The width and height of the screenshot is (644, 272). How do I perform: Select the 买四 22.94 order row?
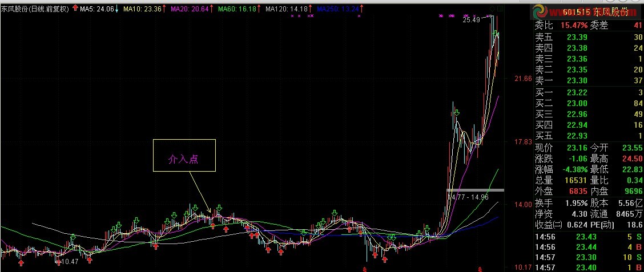click(x=589, y=125)
